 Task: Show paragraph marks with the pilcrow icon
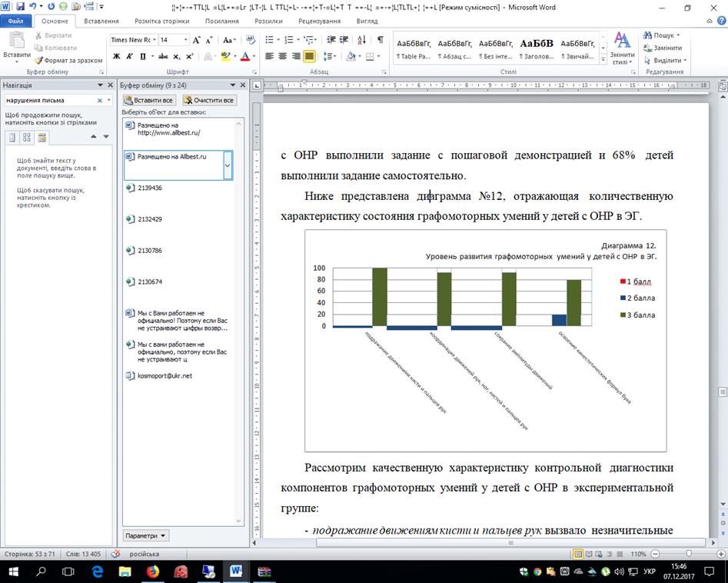380,40
